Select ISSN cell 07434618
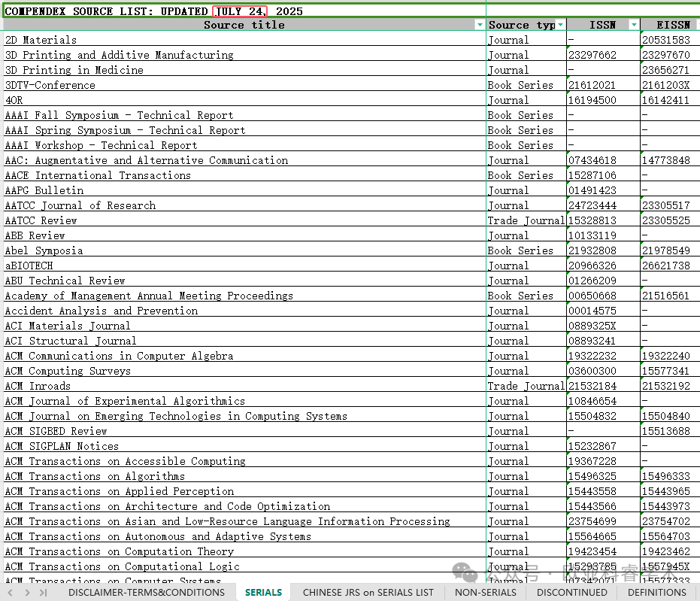 [x=604, y=160]
